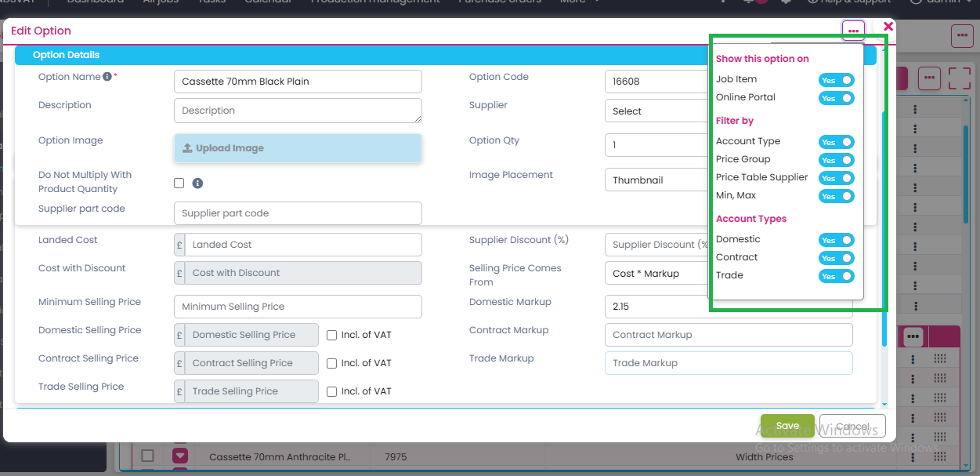This screenshot has height=476, width=980.
Task: Click the top-right page three-dot menu button
Action: 962,36
